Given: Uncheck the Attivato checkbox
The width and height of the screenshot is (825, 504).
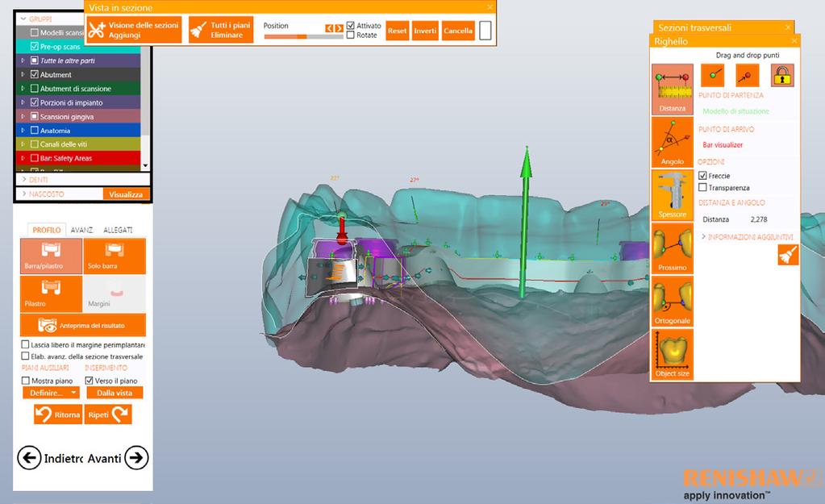Looking at the screenshot, I should point(351,25).
